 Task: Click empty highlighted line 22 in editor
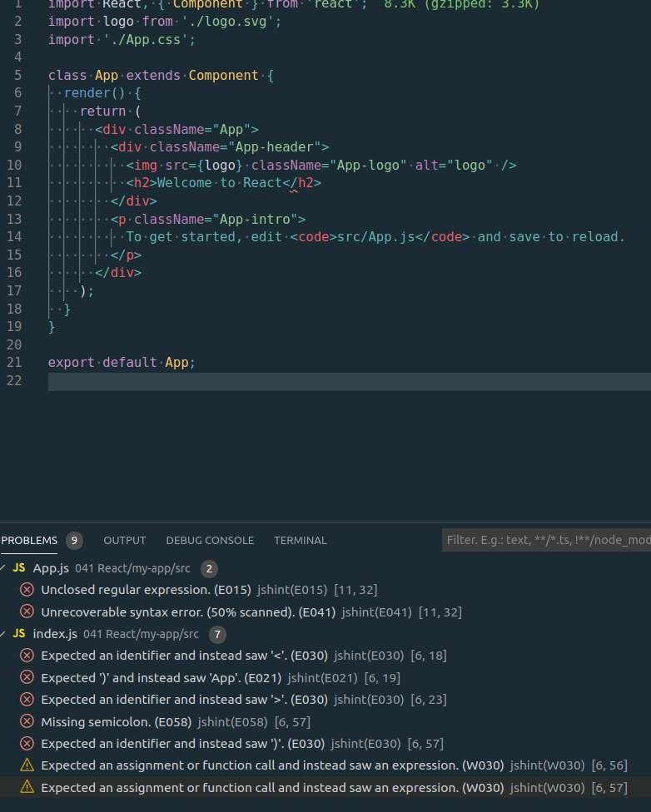[350, 382]
